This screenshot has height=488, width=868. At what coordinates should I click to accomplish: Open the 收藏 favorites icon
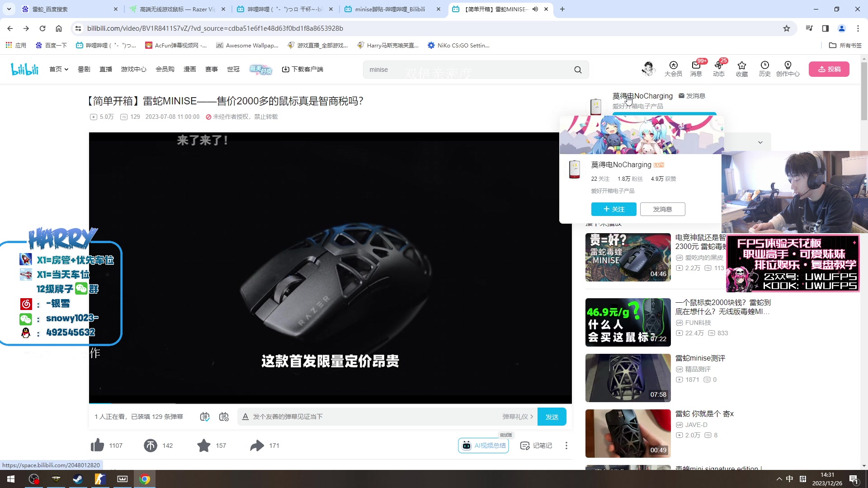(x=742, y=69)
